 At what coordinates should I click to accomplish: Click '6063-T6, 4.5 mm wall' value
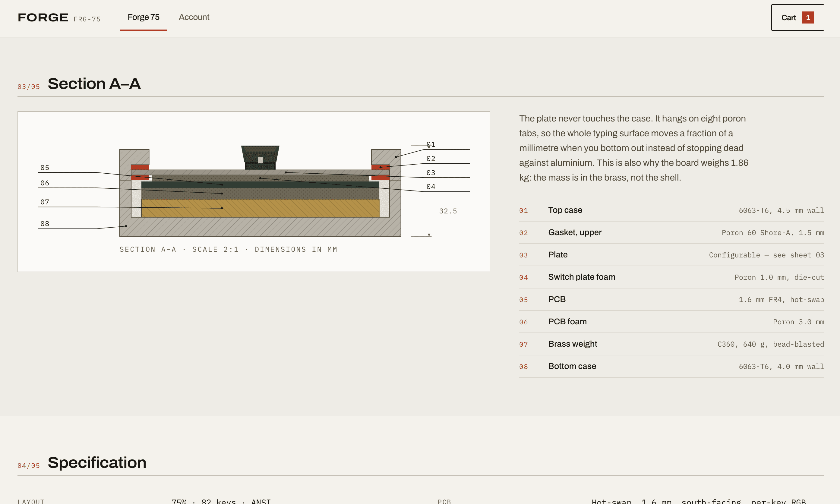tap(781, 211)
